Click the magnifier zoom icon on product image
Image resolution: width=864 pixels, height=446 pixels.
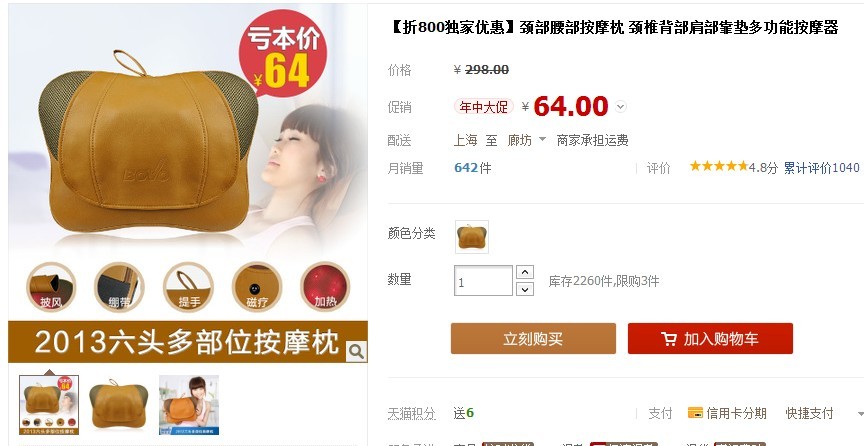(x=356, y=351)
